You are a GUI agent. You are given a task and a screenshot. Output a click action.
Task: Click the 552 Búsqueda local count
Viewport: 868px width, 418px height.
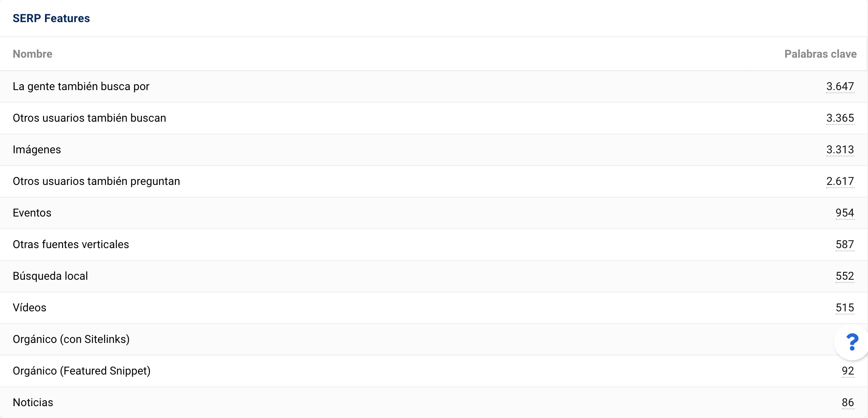[845, 276]
